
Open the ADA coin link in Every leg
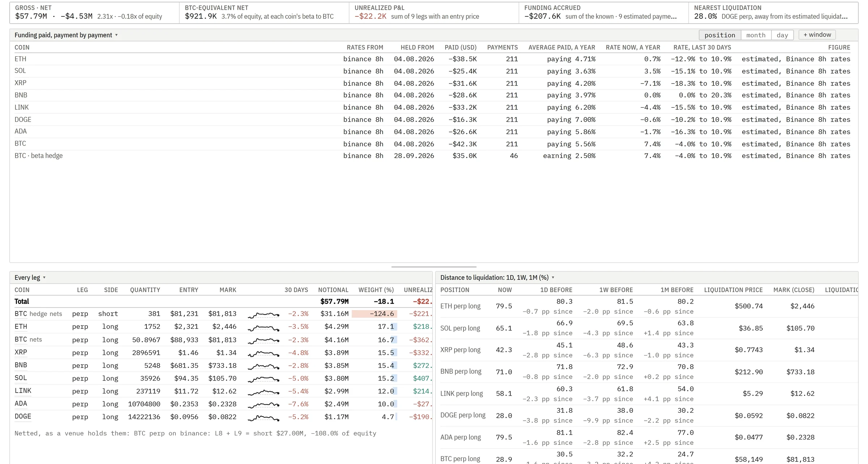click(21, 403)
